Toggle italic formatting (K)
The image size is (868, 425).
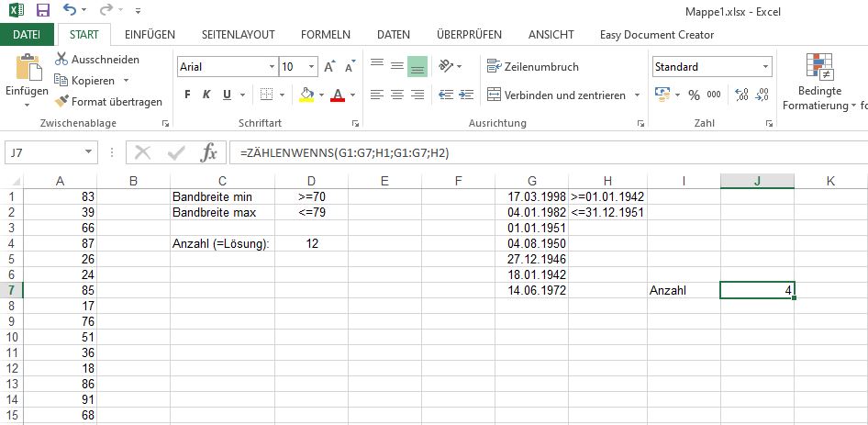tap(208, 95)
